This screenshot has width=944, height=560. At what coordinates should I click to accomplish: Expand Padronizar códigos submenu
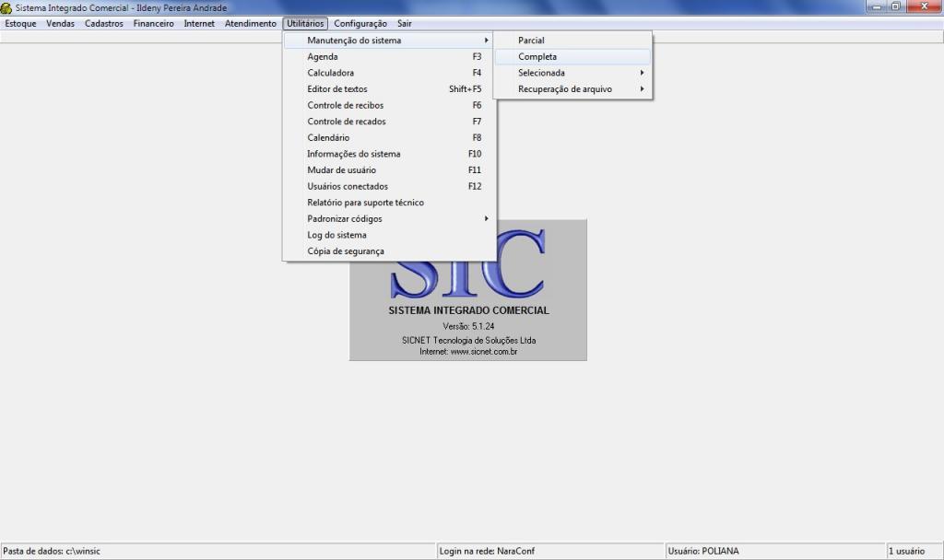(389, 219)
